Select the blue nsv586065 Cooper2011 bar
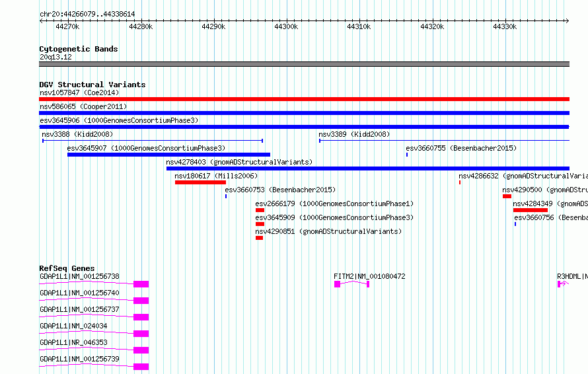The width and height of the screenshot is (588, 374). click(304, 113)
